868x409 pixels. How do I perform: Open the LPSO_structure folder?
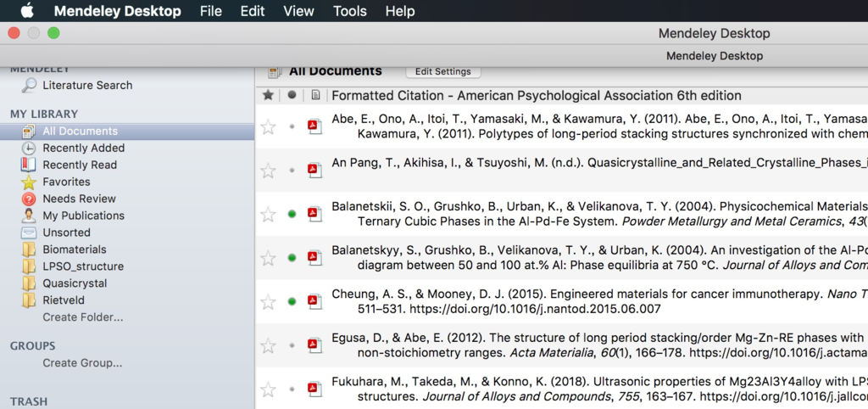pos(83,266)
